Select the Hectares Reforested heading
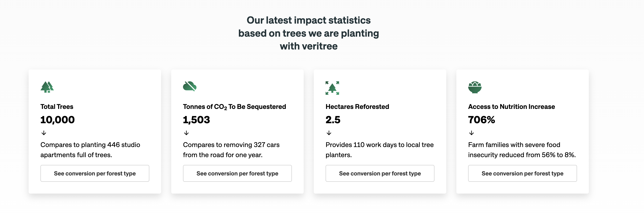644x214 pixels. point(357,107)
